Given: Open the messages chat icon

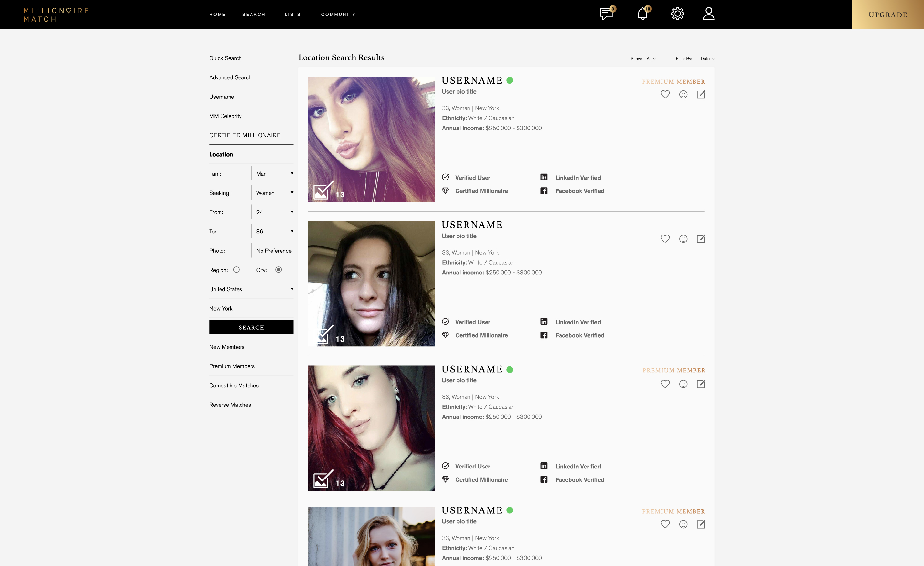Looking at the screenshot, I should [607, 14].
